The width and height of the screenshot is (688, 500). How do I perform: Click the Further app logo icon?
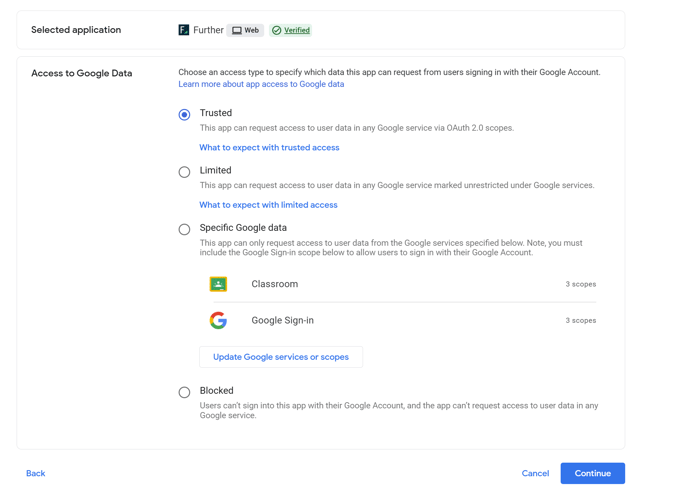(x=183, y=30)
